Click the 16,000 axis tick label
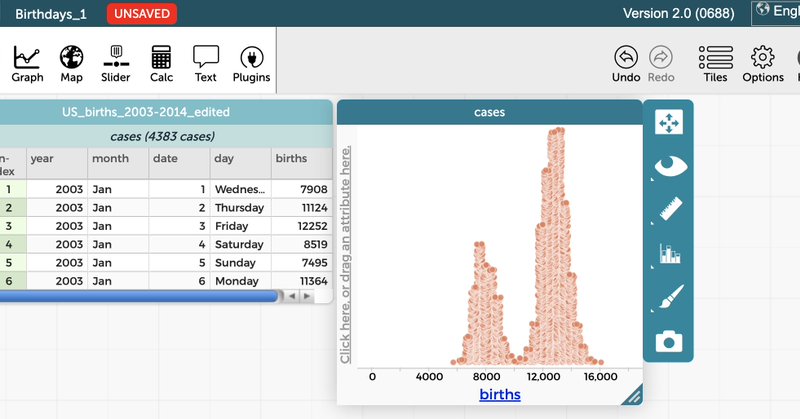 (x=601, y=377)
